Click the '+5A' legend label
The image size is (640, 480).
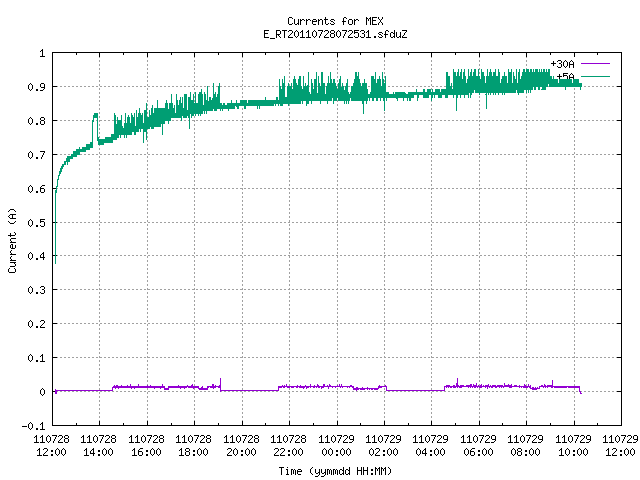click(x=565, y=76)
